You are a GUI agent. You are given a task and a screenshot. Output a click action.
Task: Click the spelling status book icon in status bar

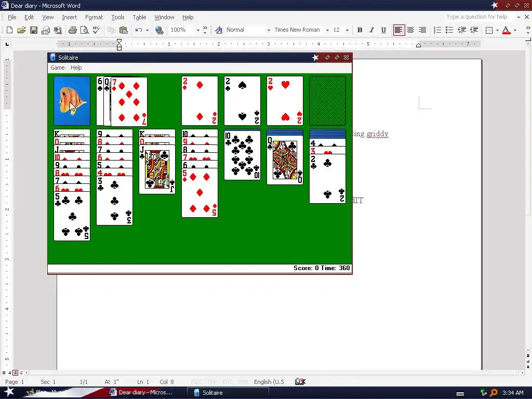click(x=300, y=382)
